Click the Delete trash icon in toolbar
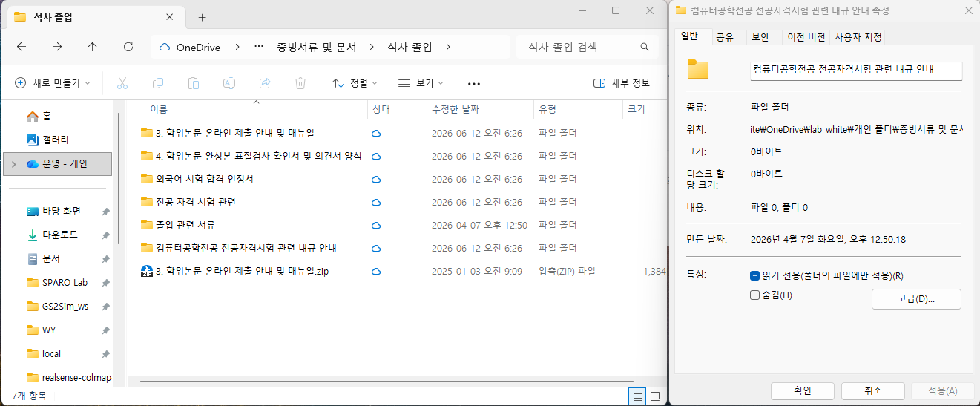The height and width of the screenshot is (406, 980). click(300, 83)
